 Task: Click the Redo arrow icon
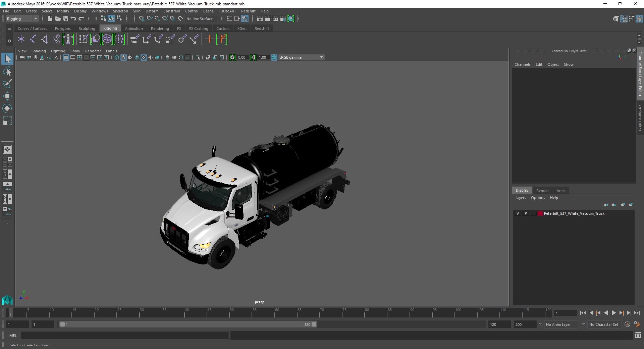pos(81,19)
